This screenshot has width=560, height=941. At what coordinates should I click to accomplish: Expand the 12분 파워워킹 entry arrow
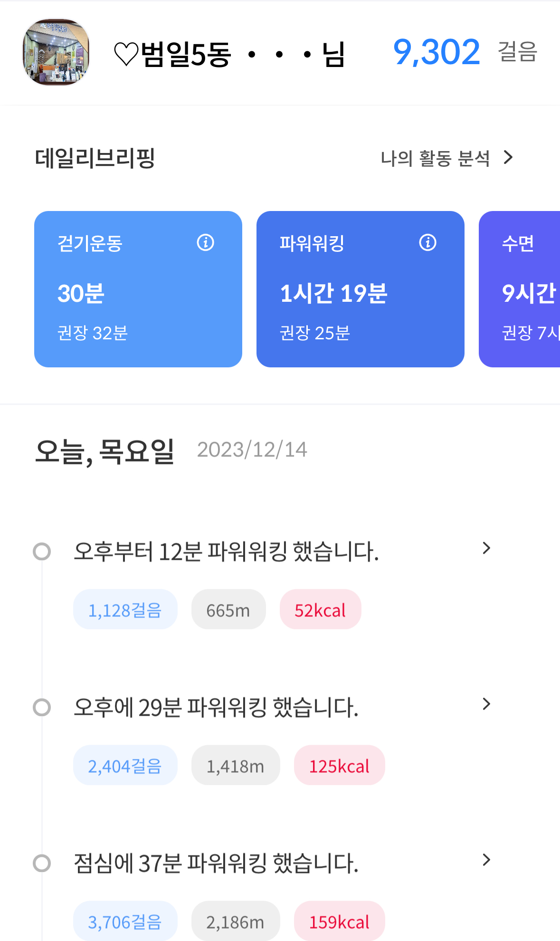486,548
